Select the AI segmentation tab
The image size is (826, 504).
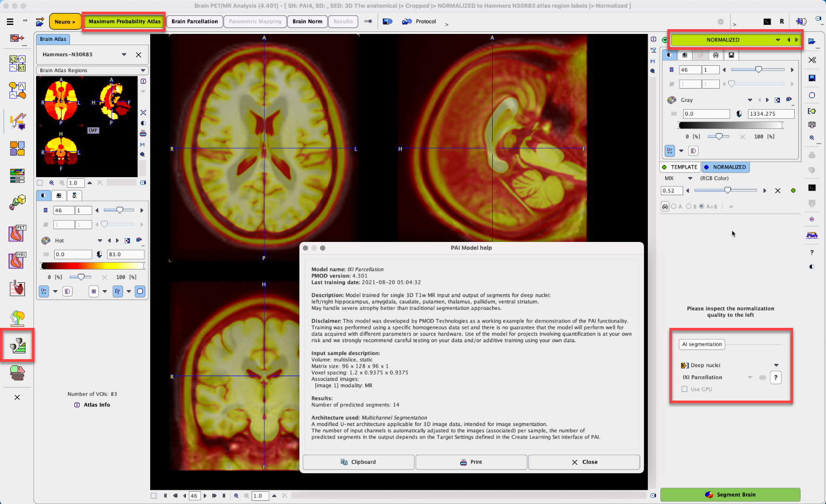(702, 344)
